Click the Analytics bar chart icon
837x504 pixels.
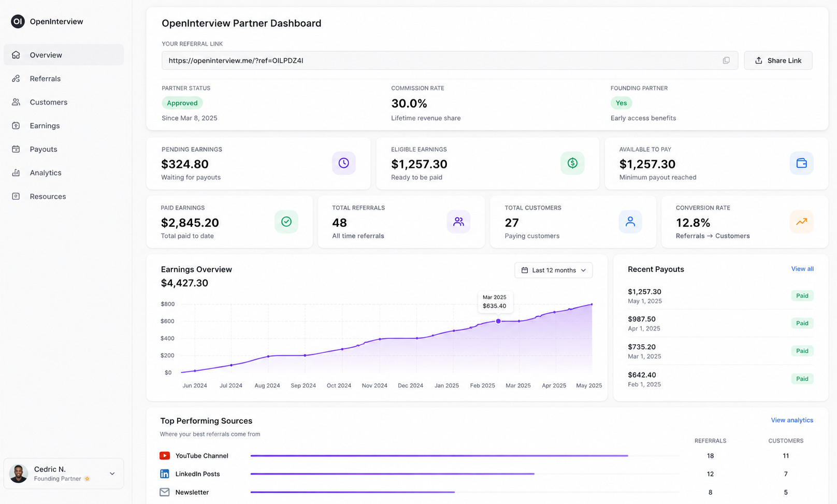(x=16, y=173)
